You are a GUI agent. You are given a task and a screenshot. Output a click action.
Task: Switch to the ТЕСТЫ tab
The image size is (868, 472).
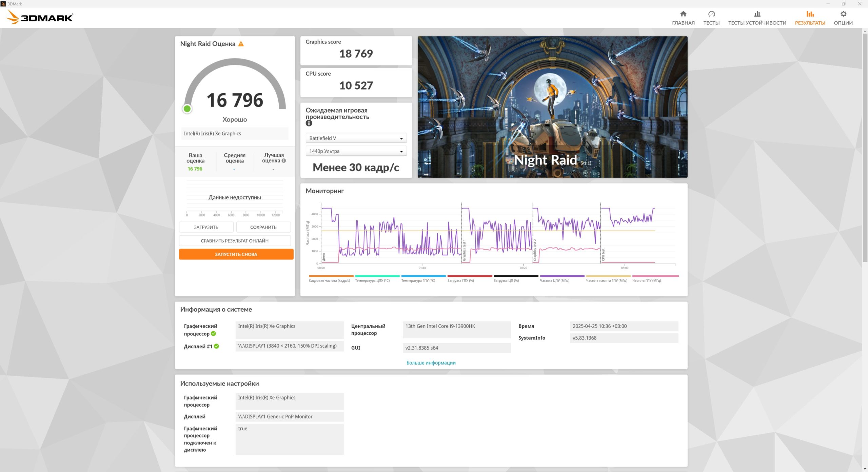tap(711, 18)
